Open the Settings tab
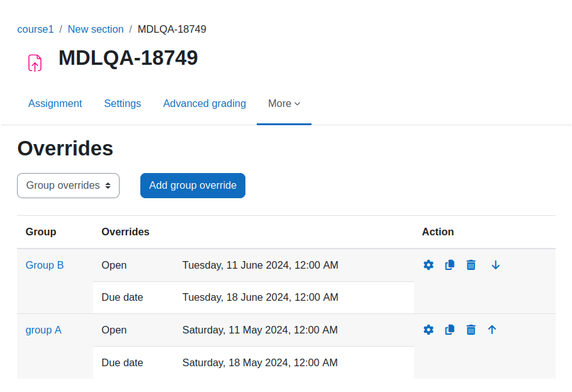 click(123, 104)
